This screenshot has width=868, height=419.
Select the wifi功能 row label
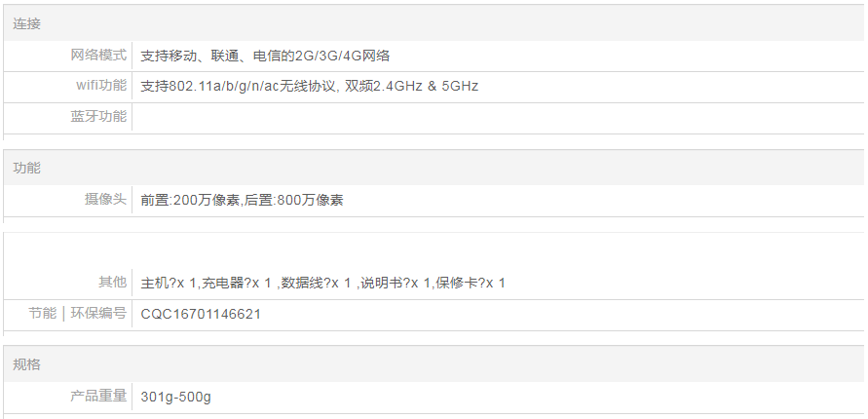click(101, 86)
